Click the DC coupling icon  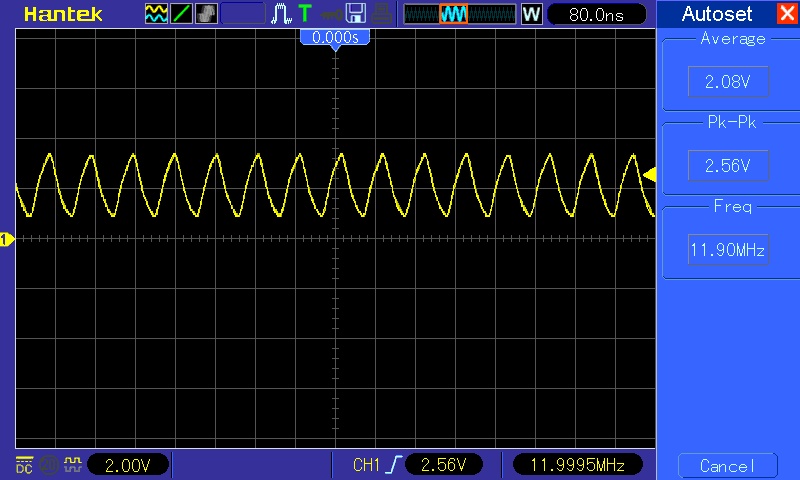(24, 464)
